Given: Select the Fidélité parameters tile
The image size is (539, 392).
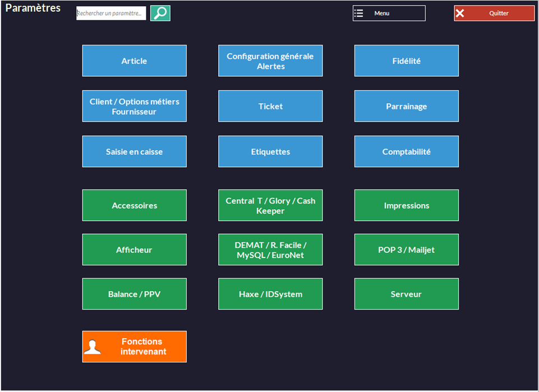Looking at the screenshot, I should point(406,61).
